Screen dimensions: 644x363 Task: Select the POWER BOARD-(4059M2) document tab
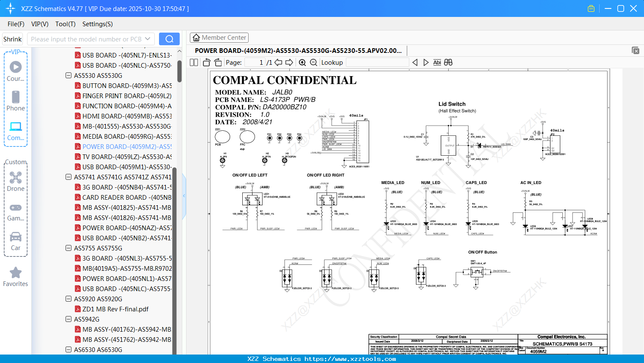coord(298,50)
